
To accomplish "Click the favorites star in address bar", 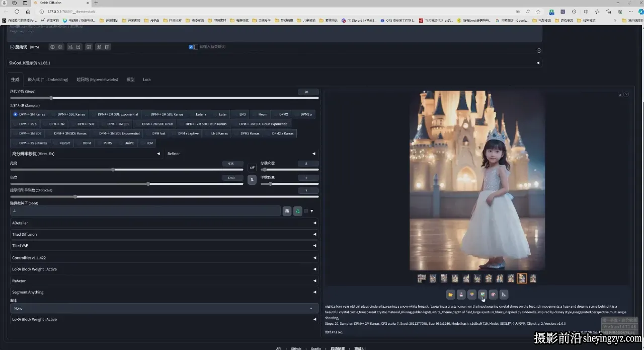I will tap(538, 11).
